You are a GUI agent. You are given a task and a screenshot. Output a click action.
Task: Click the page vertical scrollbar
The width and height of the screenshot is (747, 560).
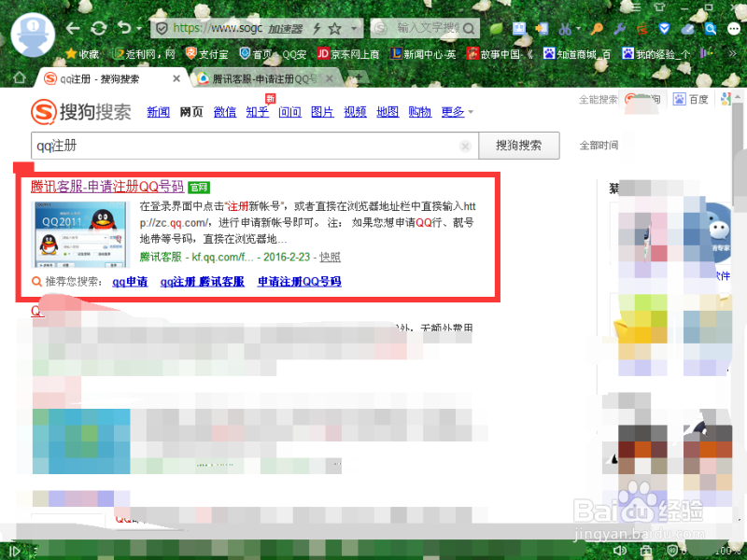coord(738,157)
